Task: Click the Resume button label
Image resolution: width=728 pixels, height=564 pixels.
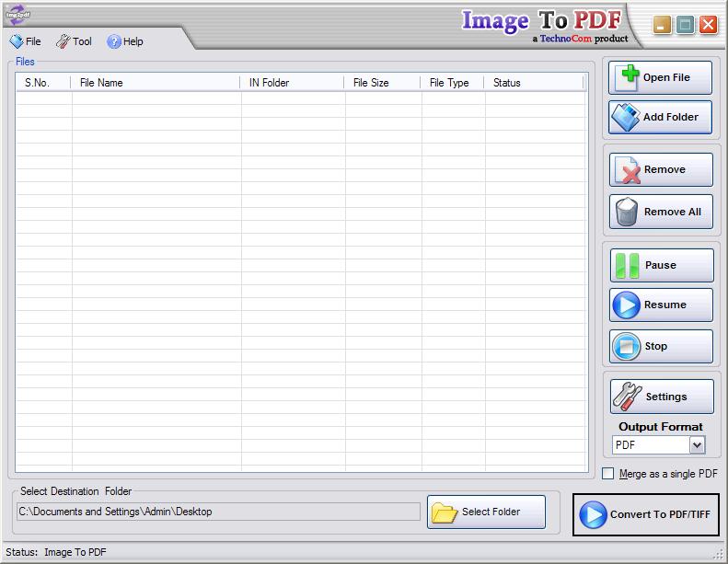Action: coord(664,305)
